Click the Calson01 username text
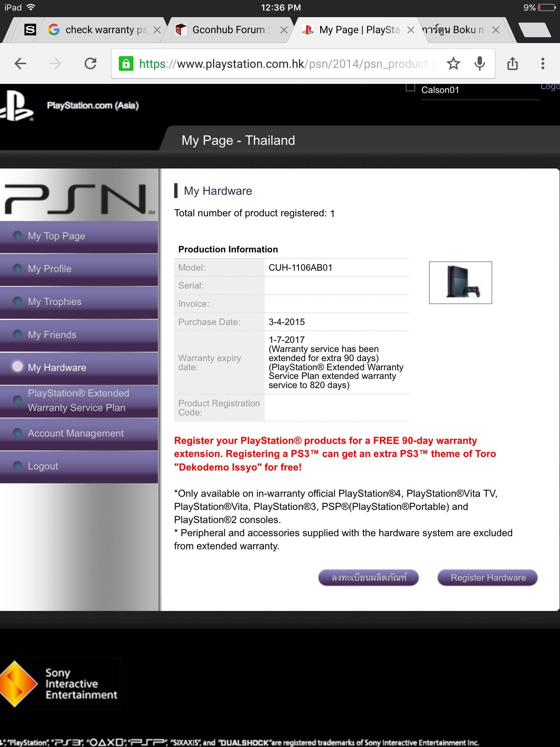 [x=440, y=90]
